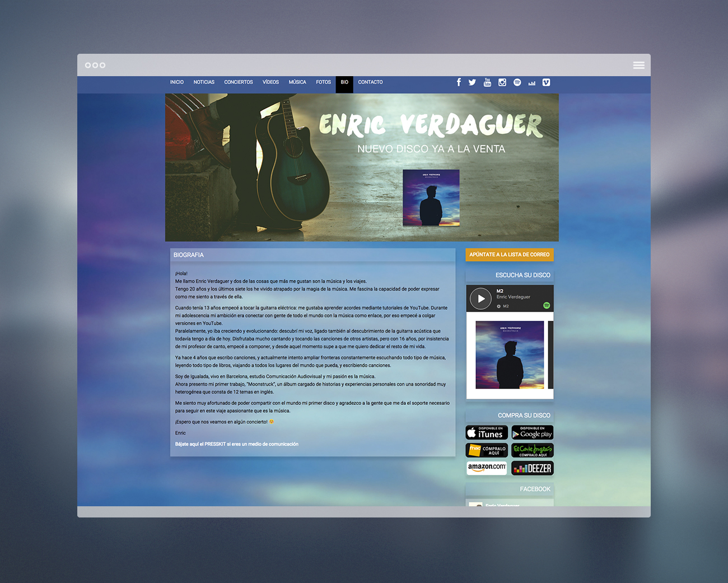
Task: Select the active BIO tab
Action: 344,85
